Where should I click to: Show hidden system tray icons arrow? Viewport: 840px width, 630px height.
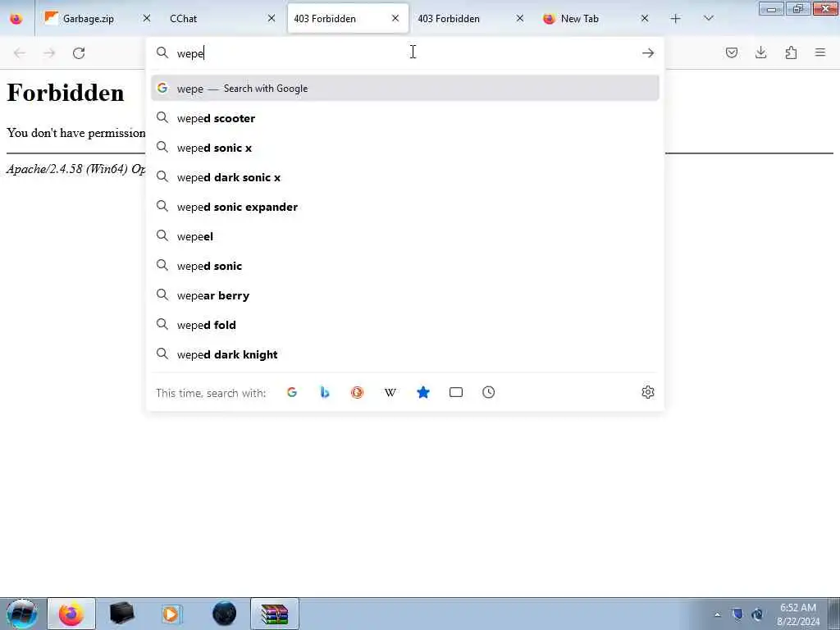coord(717,614)
